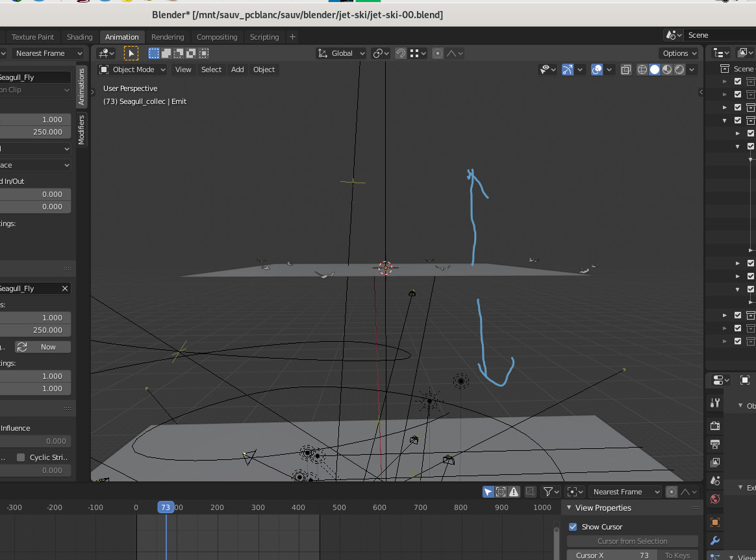This screenshot has height=560, width=756.
Task: Open the outliner editor type dropdown
Action: pos(722,53)
